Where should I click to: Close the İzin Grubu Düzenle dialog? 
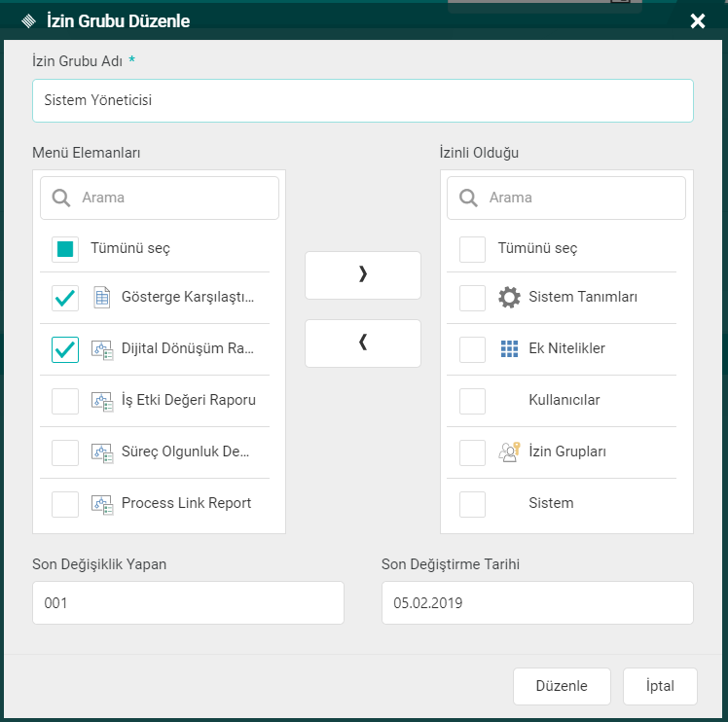[698, 21]
